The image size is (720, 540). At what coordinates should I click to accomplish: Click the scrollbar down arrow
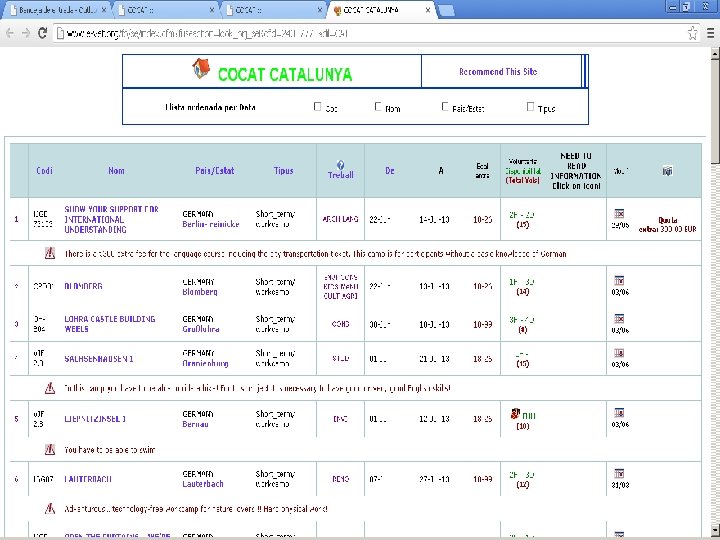click(x=714, y=529)
